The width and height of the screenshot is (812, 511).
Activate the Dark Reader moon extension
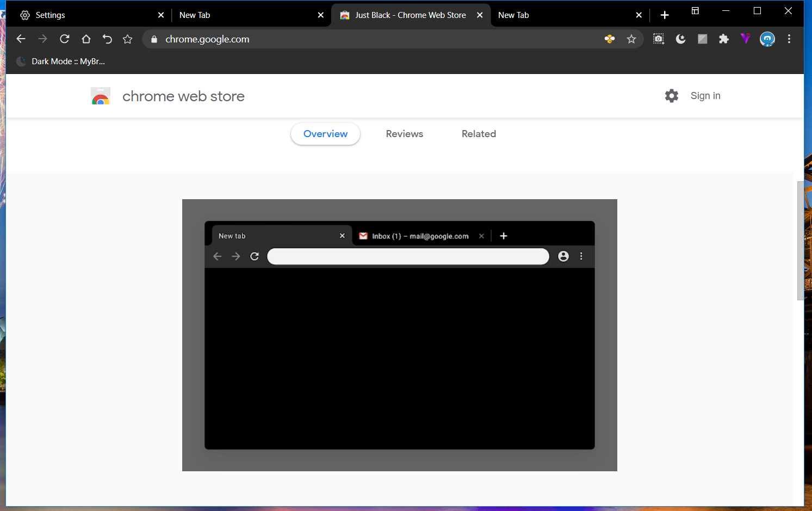680,39
